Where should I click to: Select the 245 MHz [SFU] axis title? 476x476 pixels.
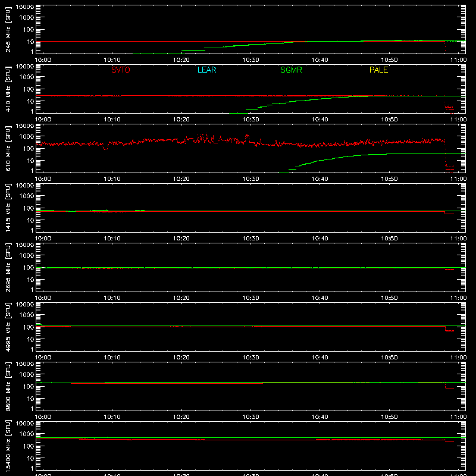click(8, 29)
